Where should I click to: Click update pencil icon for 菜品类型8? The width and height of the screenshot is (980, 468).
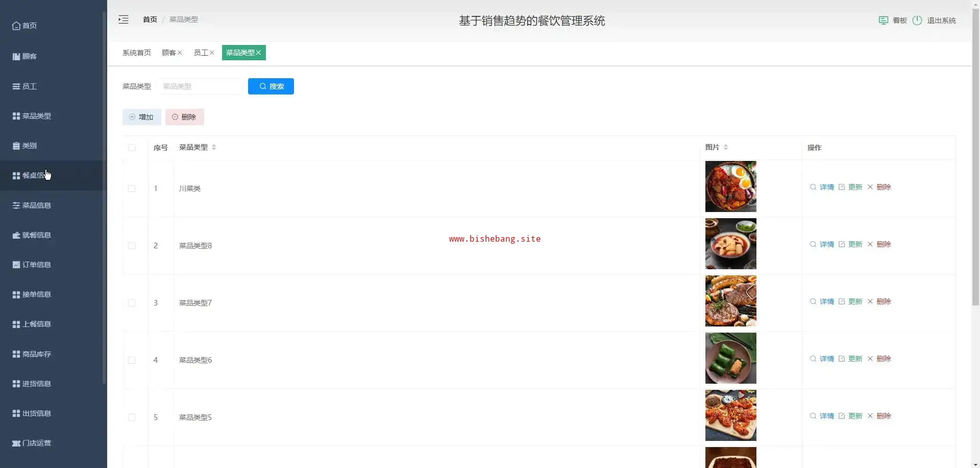coord(842,244)
